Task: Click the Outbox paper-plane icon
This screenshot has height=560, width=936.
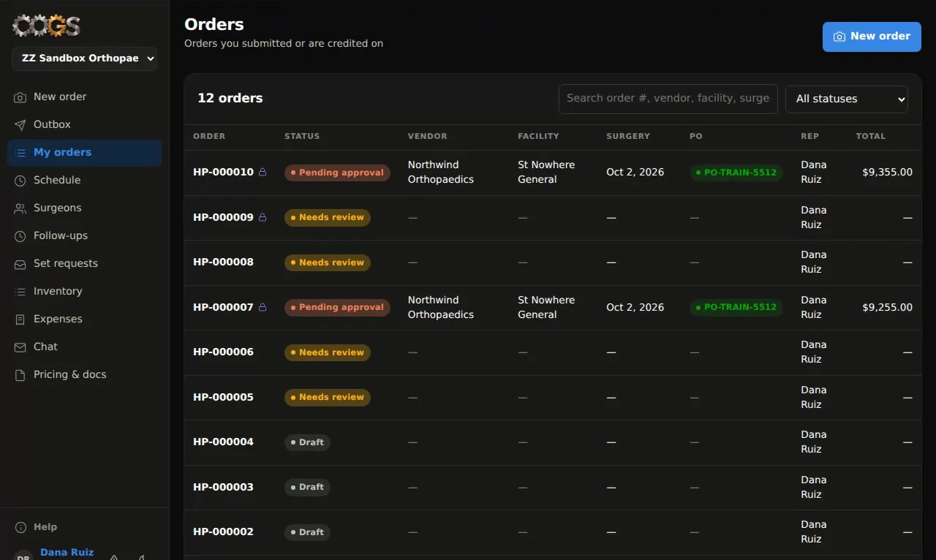Action: click(x=20, y=125)
